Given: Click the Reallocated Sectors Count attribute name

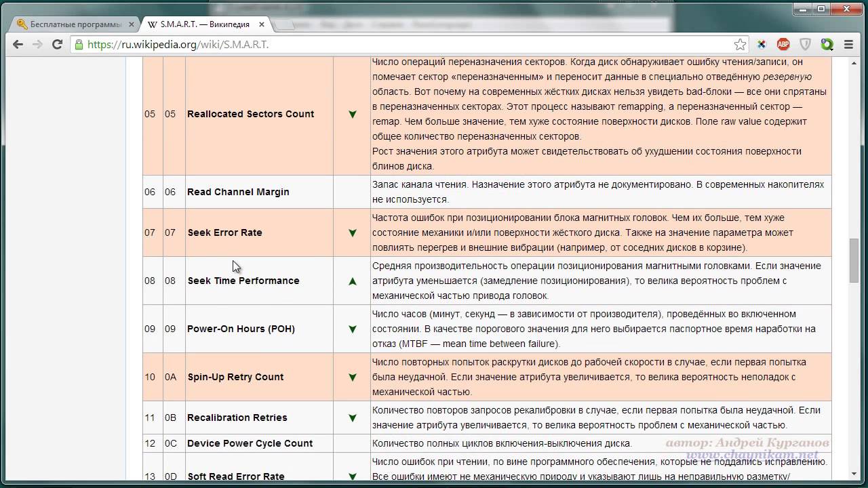Looking at the screenshot, I should [250, 114].
